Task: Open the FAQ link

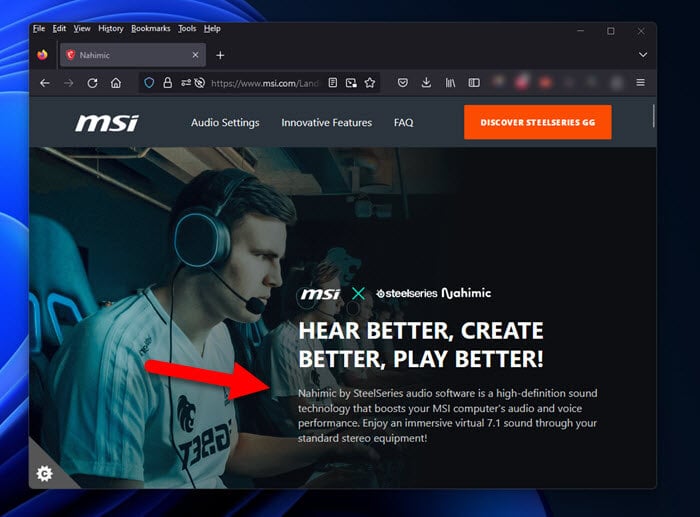Action: click(x=404, y=123)
